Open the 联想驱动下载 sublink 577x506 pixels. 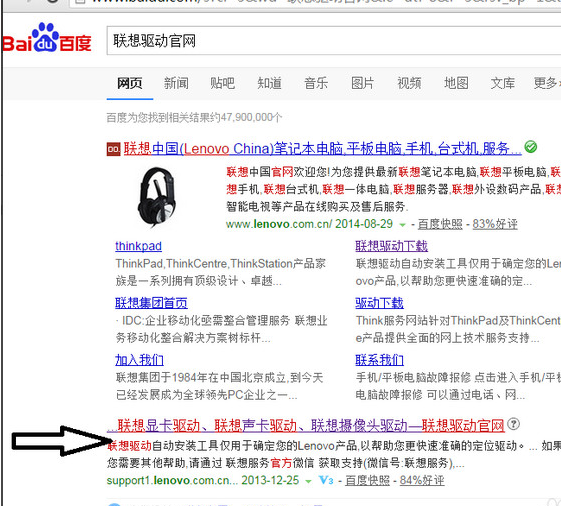click(392, 246)
